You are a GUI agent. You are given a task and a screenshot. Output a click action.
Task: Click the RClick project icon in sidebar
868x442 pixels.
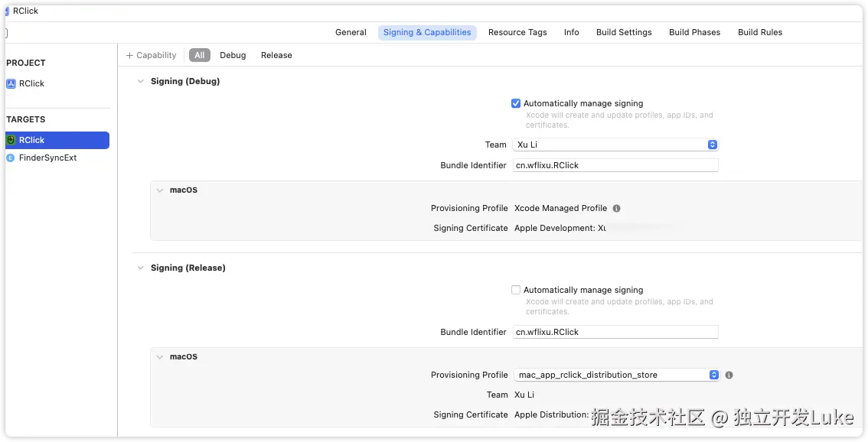pos(11,83)
